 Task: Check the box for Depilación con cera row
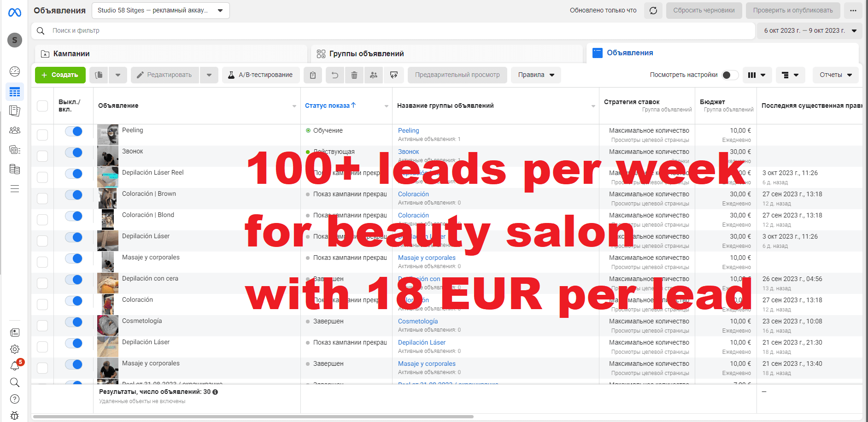(x=42, y=283)
